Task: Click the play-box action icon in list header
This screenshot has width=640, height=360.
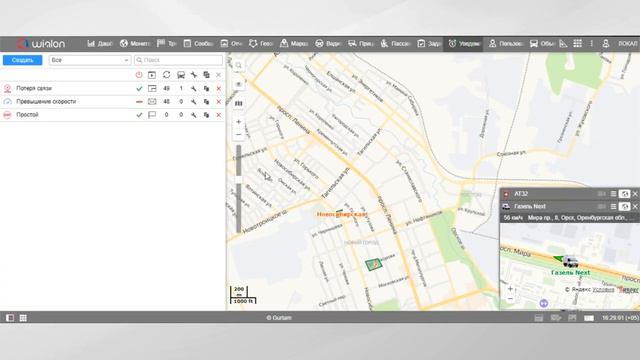Action: pos(152,75)
